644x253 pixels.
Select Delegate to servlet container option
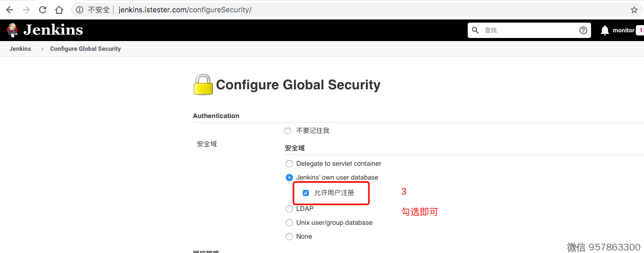click(289, 164)
